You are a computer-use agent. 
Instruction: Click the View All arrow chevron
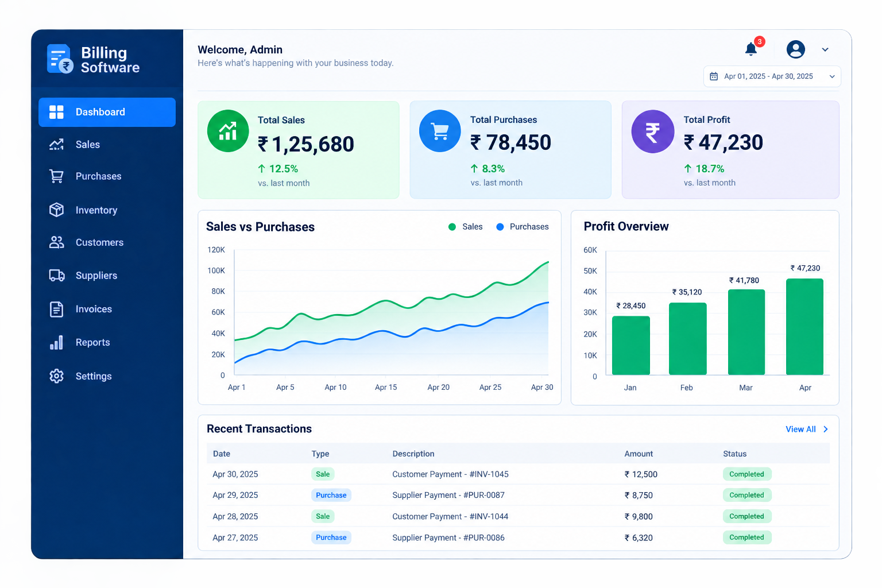[826, 430]
